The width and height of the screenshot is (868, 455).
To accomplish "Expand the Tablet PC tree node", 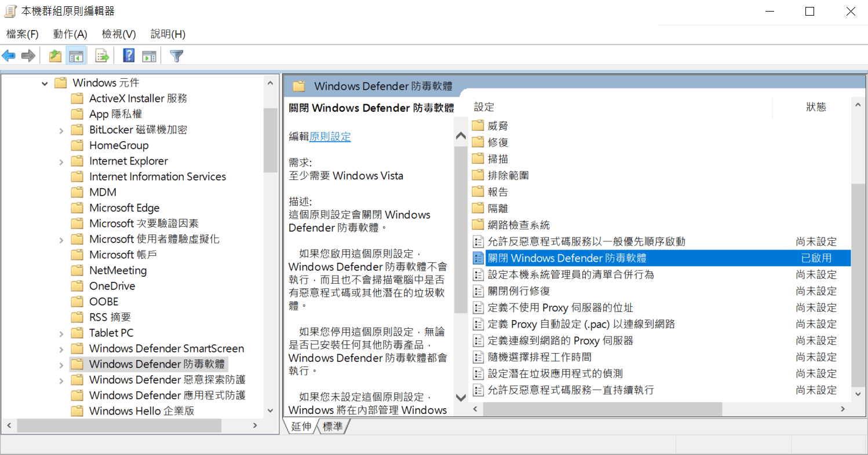I will pos(61,333).
